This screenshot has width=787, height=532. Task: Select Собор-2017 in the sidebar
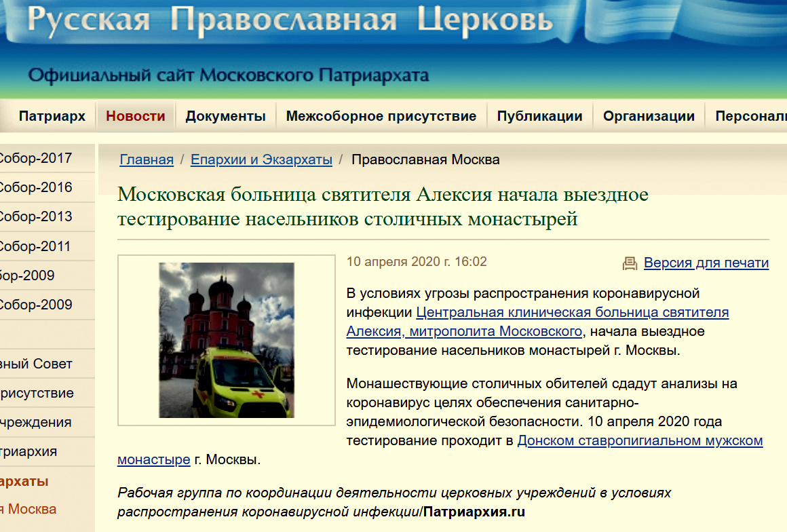pyautogui.click(x=36, y=158)
